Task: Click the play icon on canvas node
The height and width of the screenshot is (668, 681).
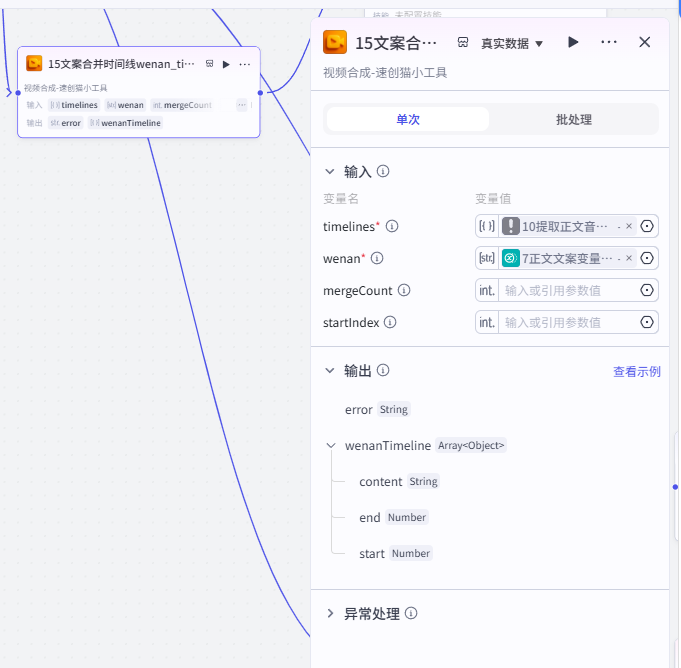Action: click(226, 64)
